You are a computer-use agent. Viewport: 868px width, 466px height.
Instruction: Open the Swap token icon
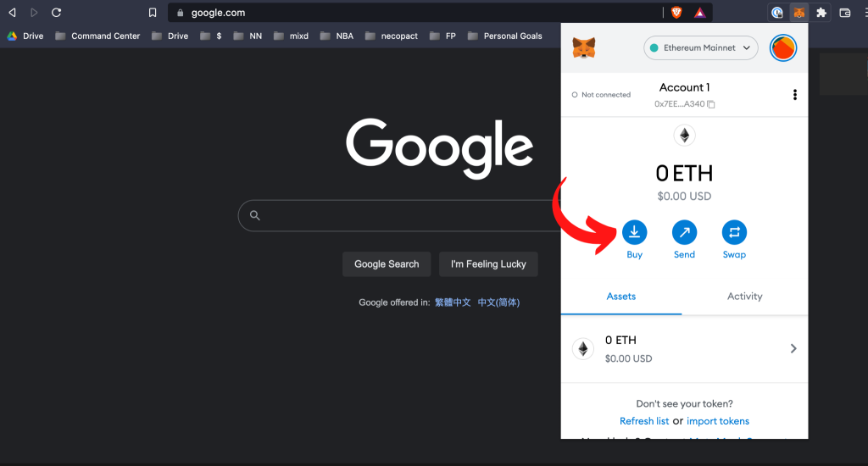point(734,232)
